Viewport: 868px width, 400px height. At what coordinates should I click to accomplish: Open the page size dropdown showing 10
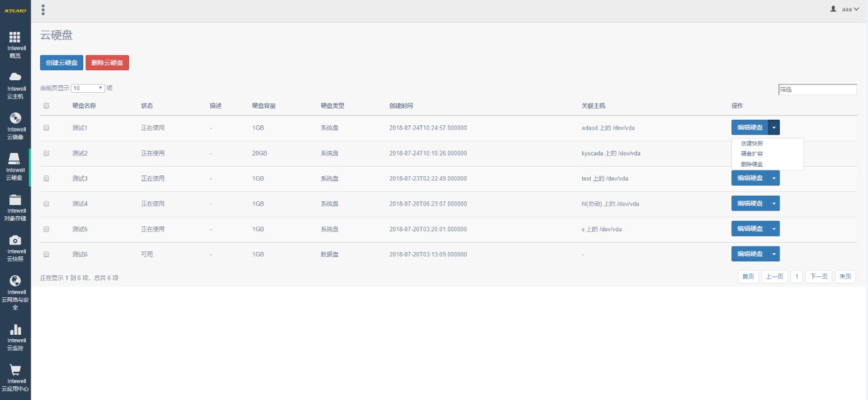tap(88, 88)
